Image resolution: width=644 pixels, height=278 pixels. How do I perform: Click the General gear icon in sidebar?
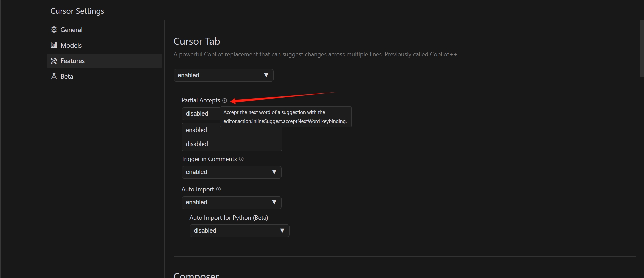[54, 30]
